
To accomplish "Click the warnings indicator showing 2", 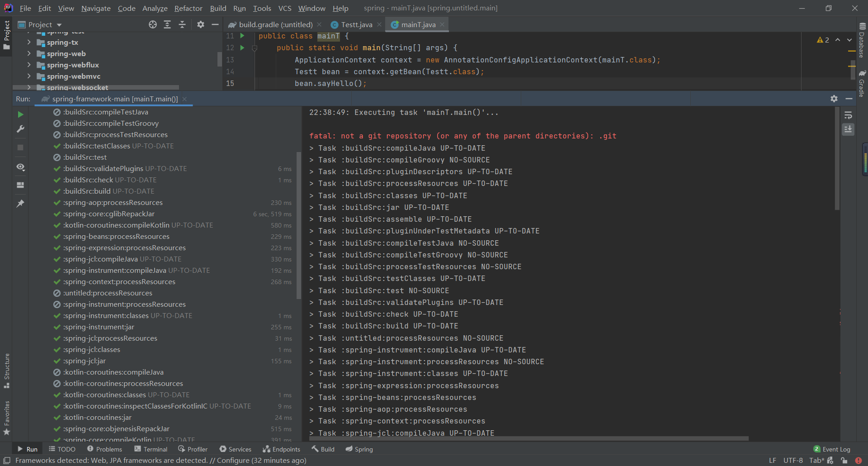I will pyautogui.click(x=823, y=40).
